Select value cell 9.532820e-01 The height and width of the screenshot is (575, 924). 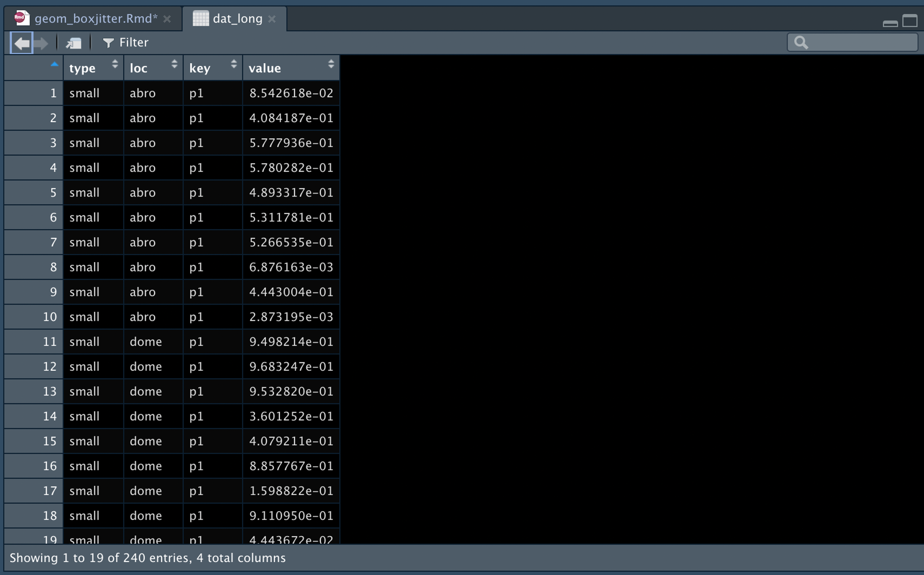pos(291,391)
